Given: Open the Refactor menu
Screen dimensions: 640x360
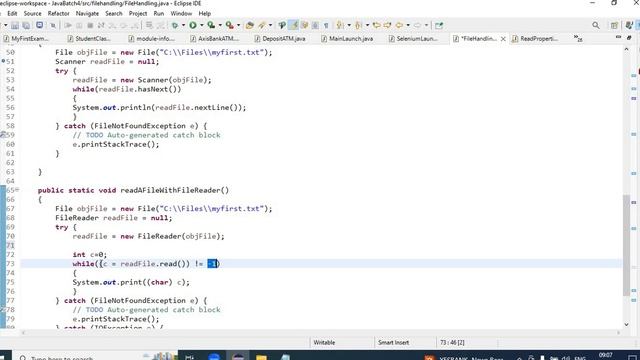Looking at the screenshot, I should [x=58, y=13].
